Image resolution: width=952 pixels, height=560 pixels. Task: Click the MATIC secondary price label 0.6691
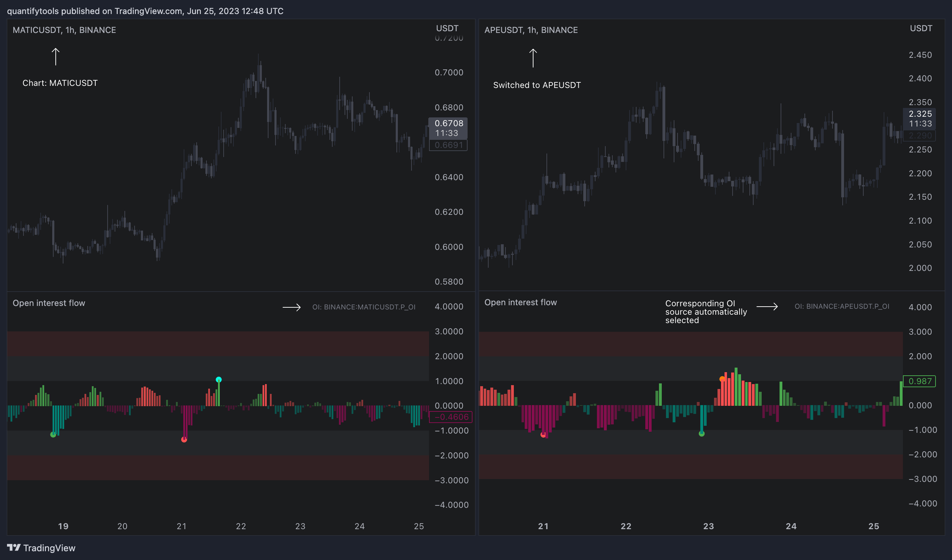click(448, 145)
